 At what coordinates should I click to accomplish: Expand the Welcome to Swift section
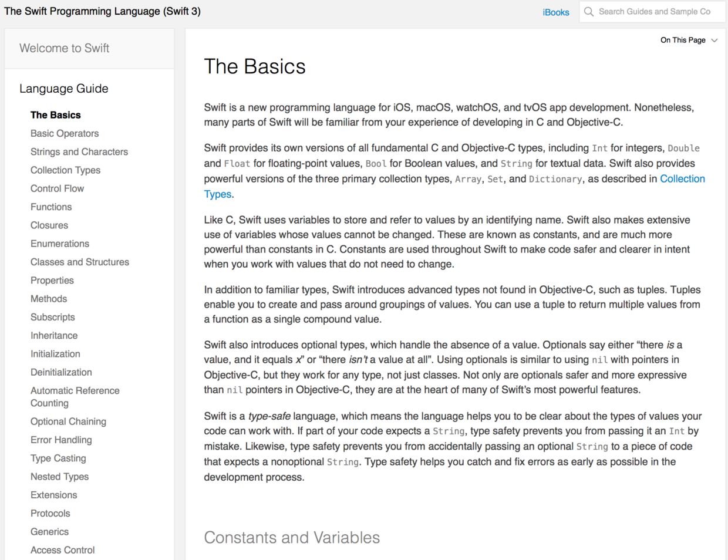[64, 48]
